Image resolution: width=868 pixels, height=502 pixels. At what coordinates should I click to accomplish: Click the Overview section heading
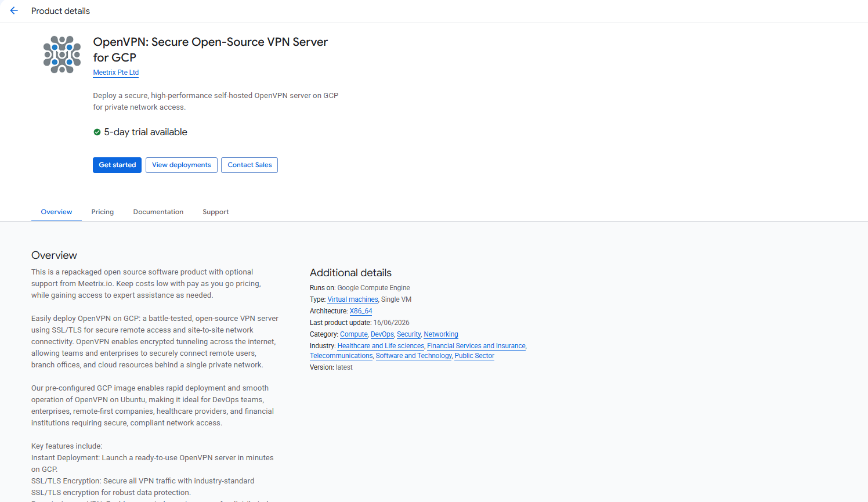point(54,255)
